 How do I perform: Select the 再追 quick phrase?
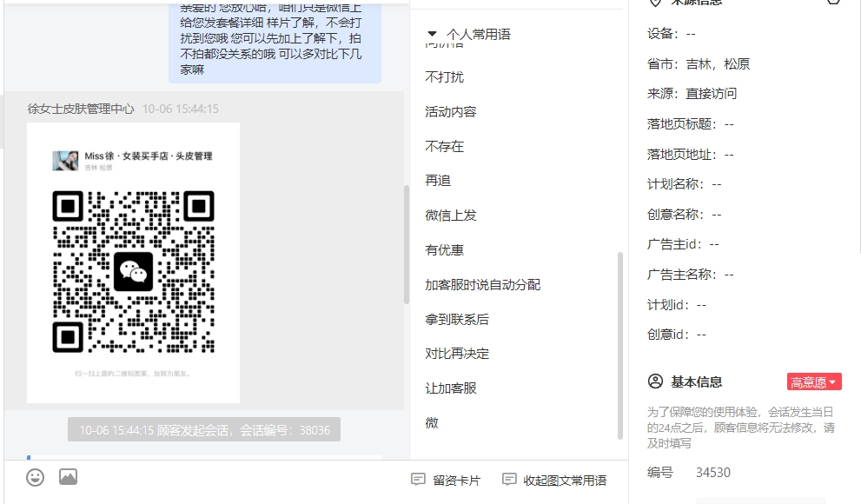[x=438, y=181]
